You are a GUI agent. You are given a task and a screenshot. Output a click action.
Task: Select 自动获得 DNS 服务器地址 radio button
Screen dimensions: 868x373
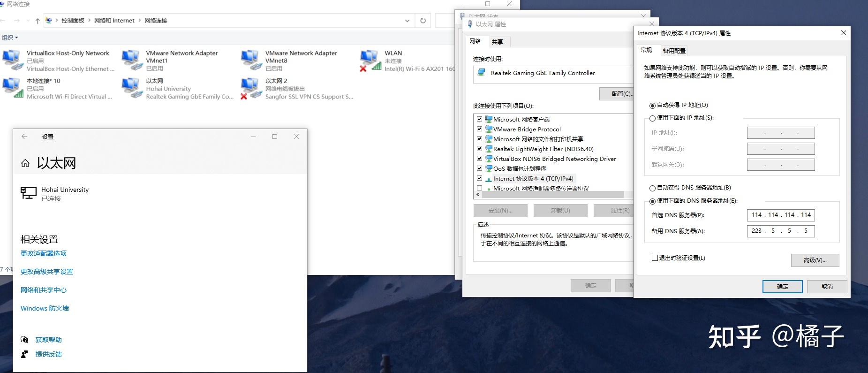652,188
